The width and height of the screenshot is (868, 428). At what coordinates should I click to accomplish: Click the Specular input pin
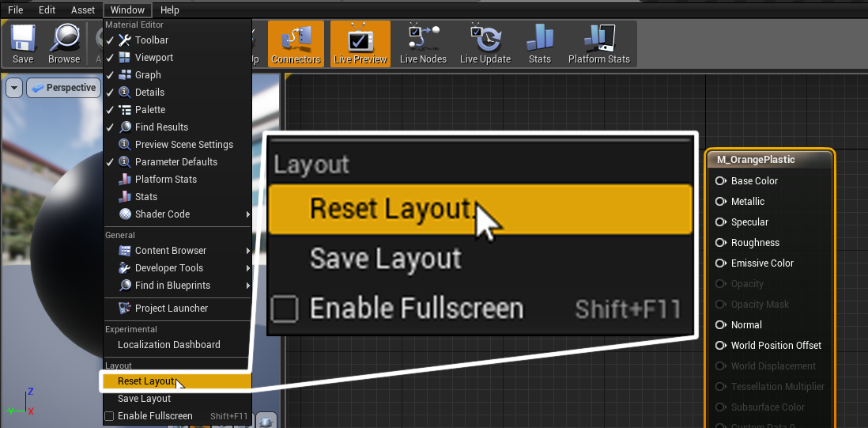720,222
